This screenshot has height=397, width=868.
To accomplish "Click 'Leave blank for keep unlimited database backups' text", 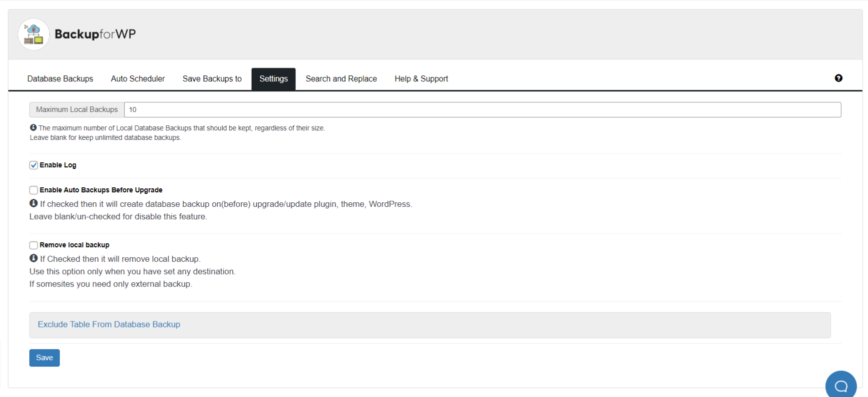I will (105, 138).
